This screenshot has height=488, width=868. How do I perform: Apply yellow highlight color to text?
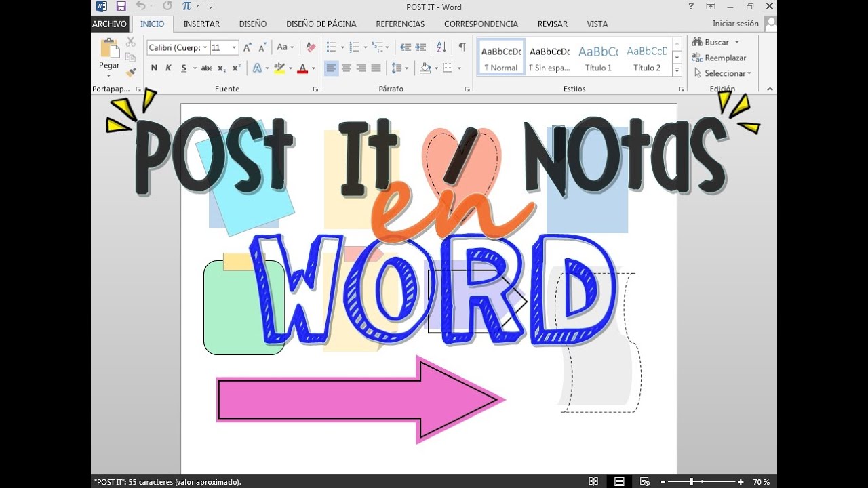[279, 68]
